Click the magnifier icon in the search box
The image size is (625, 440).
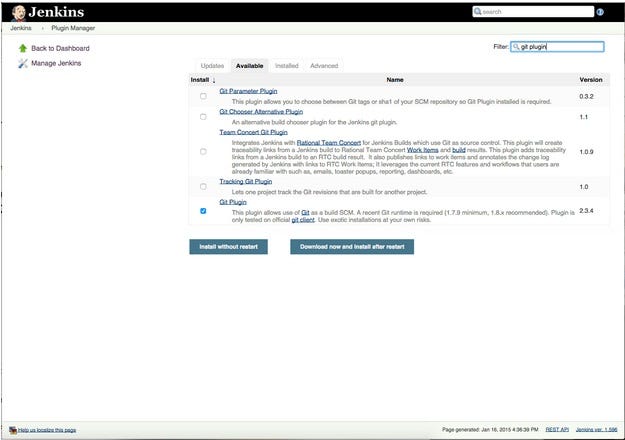pos(478,12)
